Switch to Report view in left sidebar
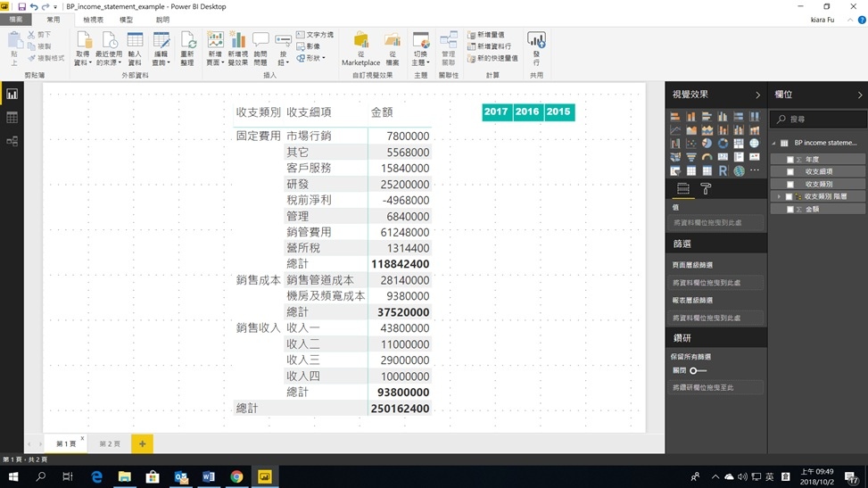 tap(12, 95)
